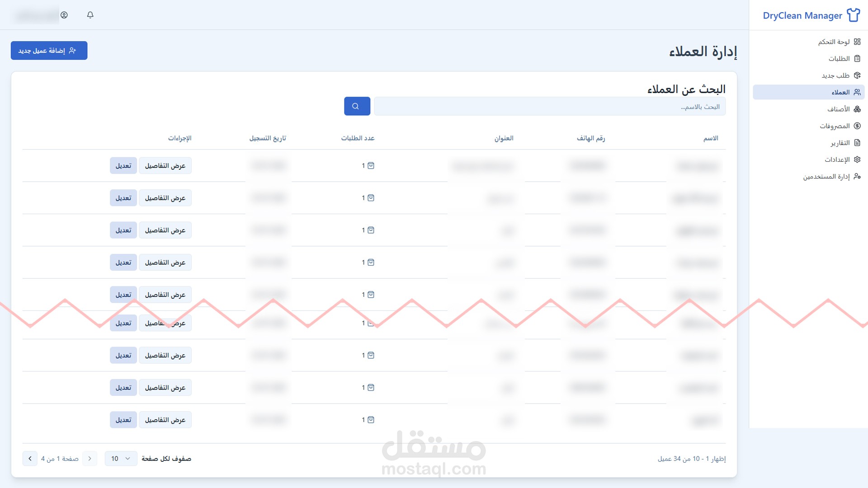
Task: Click the DryClean Manager shirt logo
Action: (x=853, y=15)
